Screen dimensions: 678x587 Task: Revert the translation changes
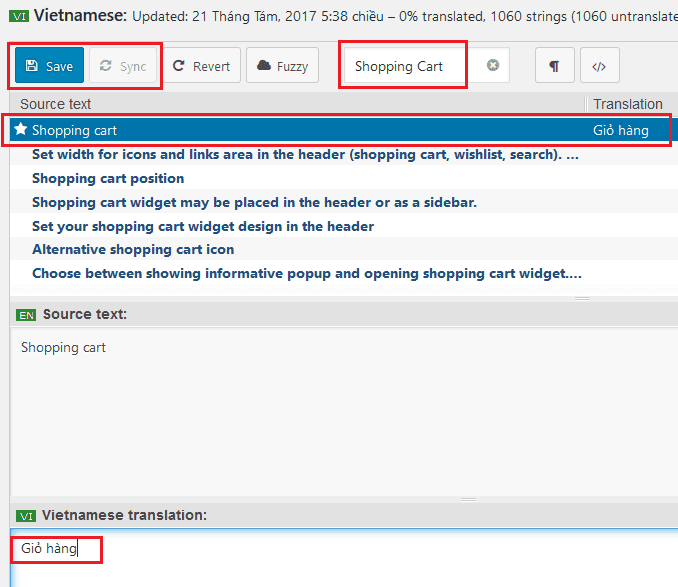(201, 65)
